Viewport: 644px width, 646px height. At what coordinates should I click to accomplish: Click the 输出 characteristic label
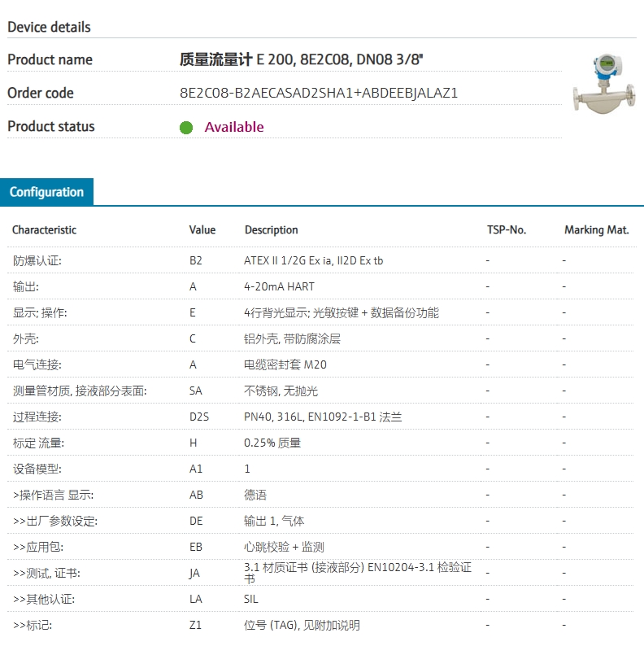click(x=25, y=286)
